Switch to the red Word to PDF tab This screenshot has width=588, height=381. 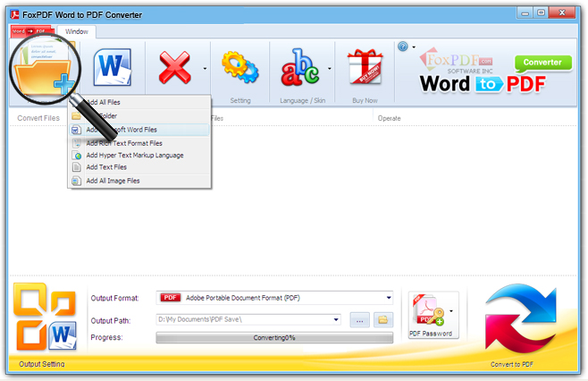tap(31, 31)
